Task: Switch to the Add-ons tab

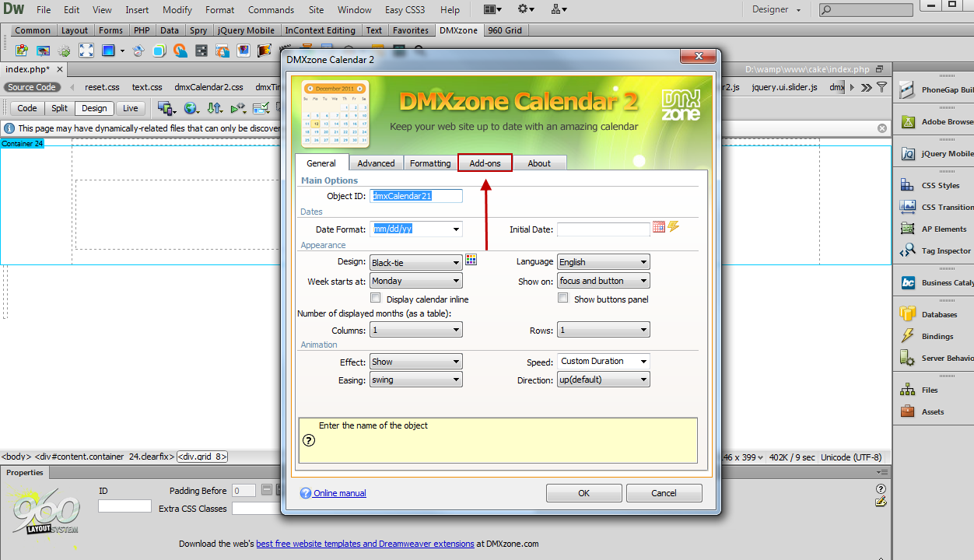Action: pyautogui.click(x=485, y=163)
